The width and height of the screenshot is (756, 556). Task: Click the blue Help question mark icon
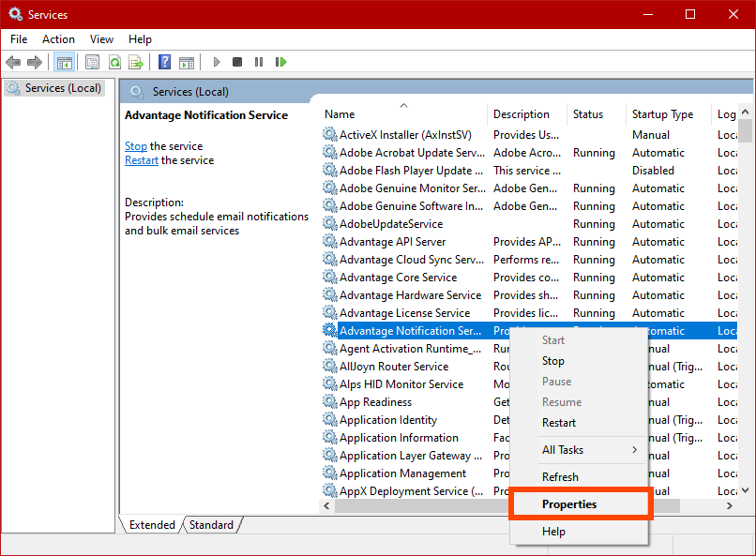(x=164, y=62)
